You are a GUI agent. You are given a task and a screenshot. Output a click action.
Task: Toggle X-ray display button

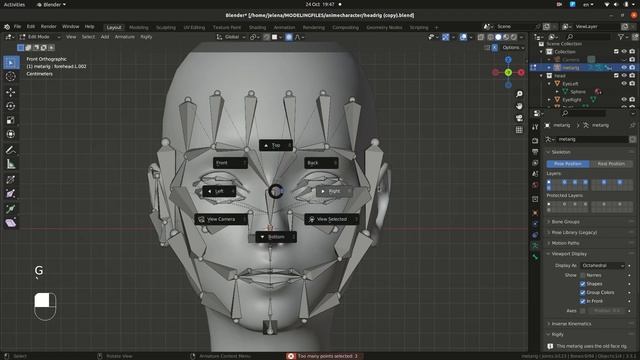tap(481, 37)
